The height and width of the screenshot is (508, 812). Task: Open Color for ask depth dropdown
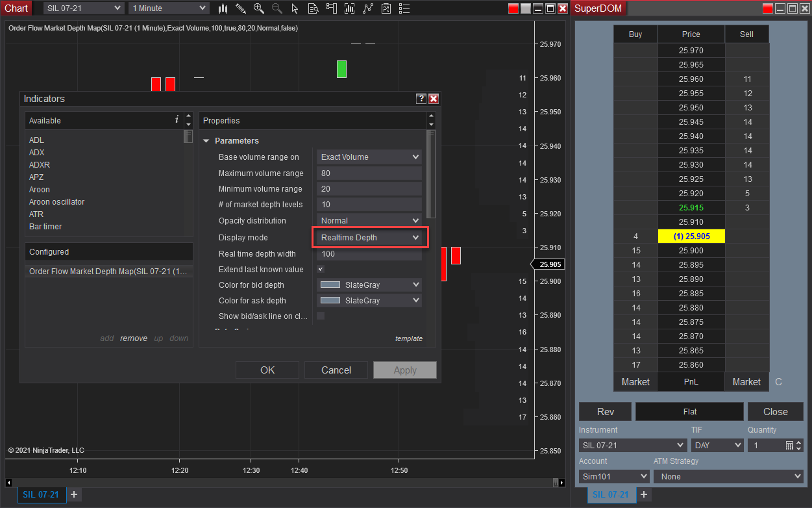coord(369,300)
